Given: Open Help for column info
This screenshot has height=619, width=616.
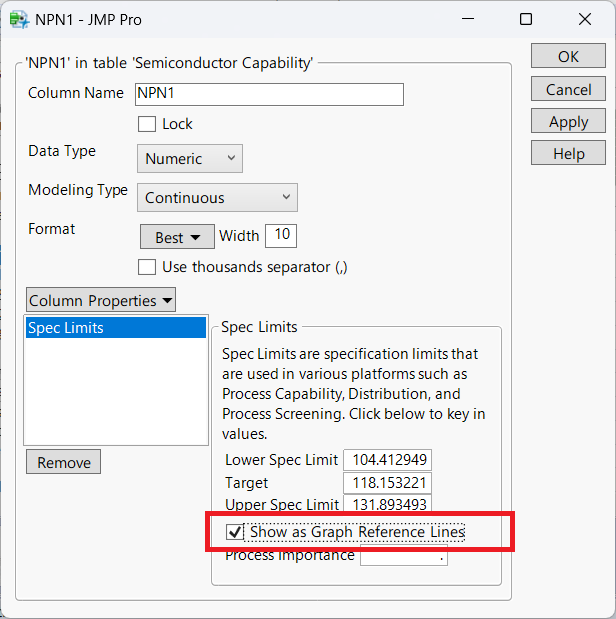Looking at the screenshot, I should (568, 153).
